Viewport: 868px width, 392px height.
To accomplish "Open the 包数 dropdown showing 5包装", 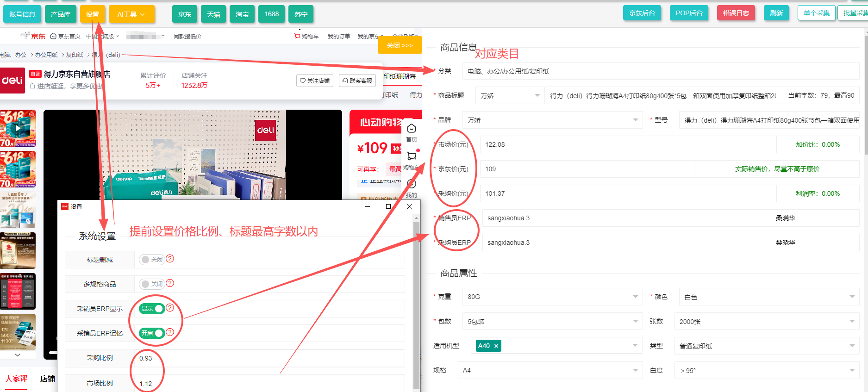I will coord(552,321).
